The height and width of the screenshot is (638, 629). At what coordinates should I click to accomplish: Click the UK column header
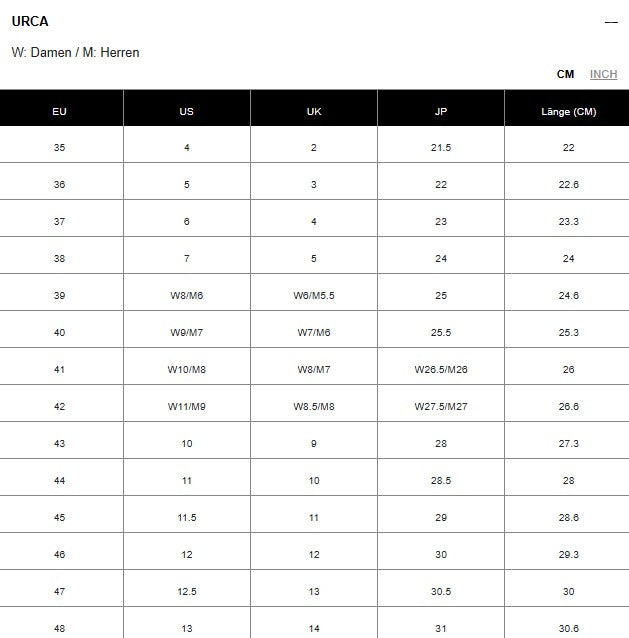(x=314, y=111)
